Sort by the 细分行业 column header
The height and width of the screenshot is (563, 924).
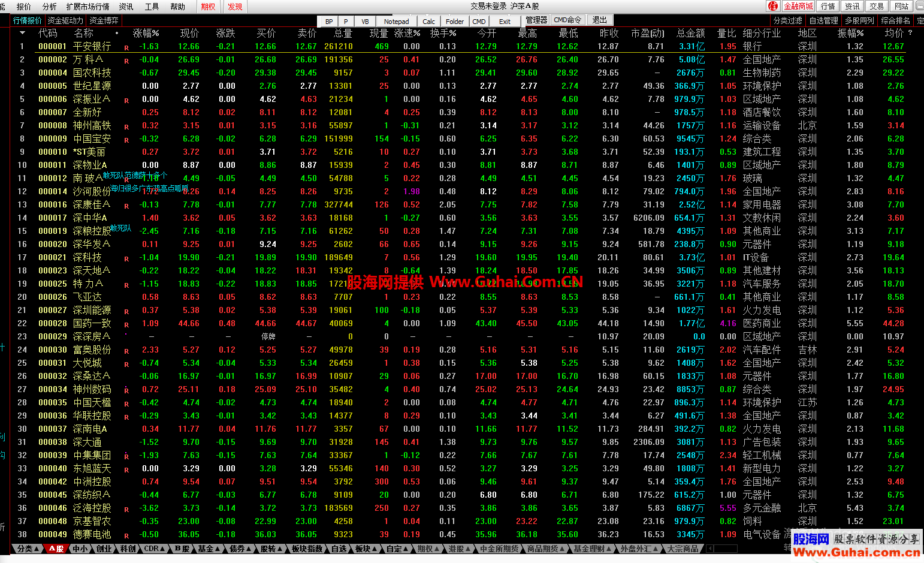(762, 33)
